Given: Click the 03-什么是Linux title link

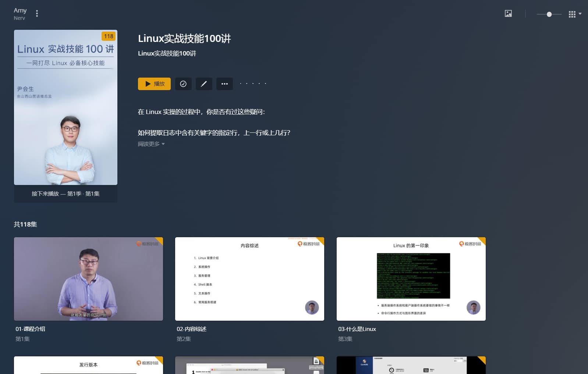Looking at the screenshot, I should tap(357, 329).
